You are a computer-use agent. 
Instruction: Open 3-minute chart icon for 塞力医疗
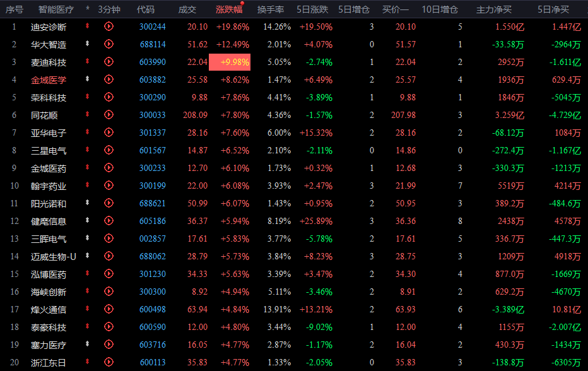pyautogui.click(x=109, y=344)
